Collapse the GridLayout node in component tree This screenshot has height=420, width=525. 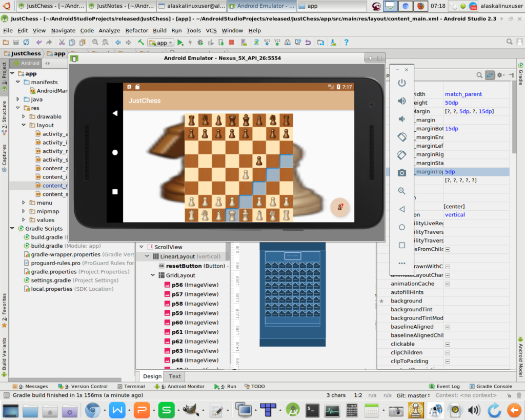tap(153, 275)
